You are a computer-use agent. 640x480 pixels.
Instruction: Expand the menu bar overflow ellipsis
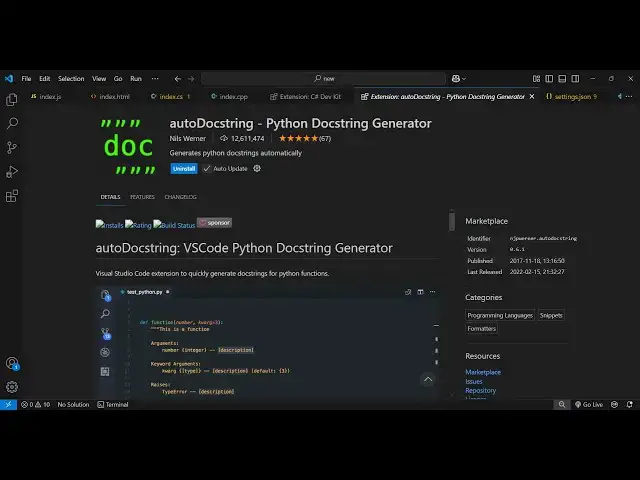[x=155, y=78]
